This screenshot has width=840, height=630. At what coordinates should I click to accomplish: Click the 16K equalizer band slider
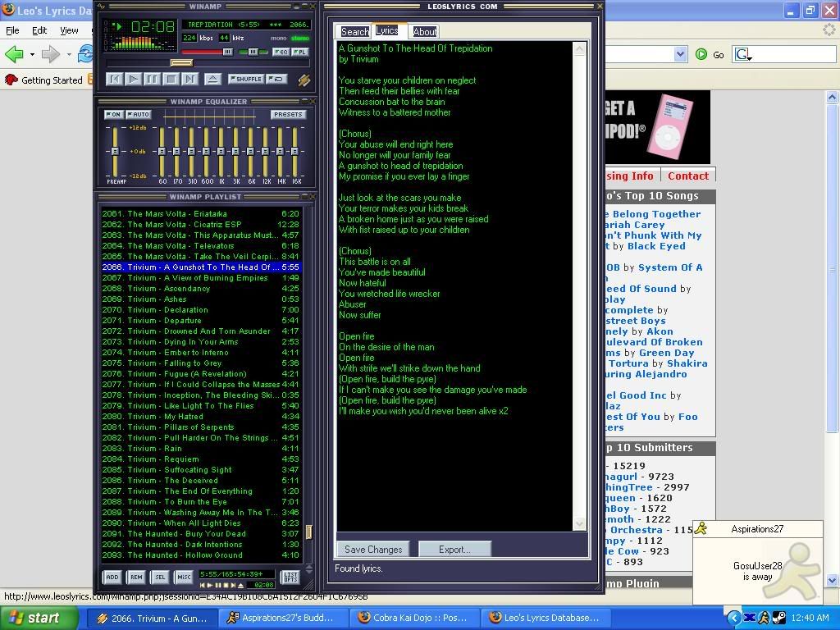294,152
